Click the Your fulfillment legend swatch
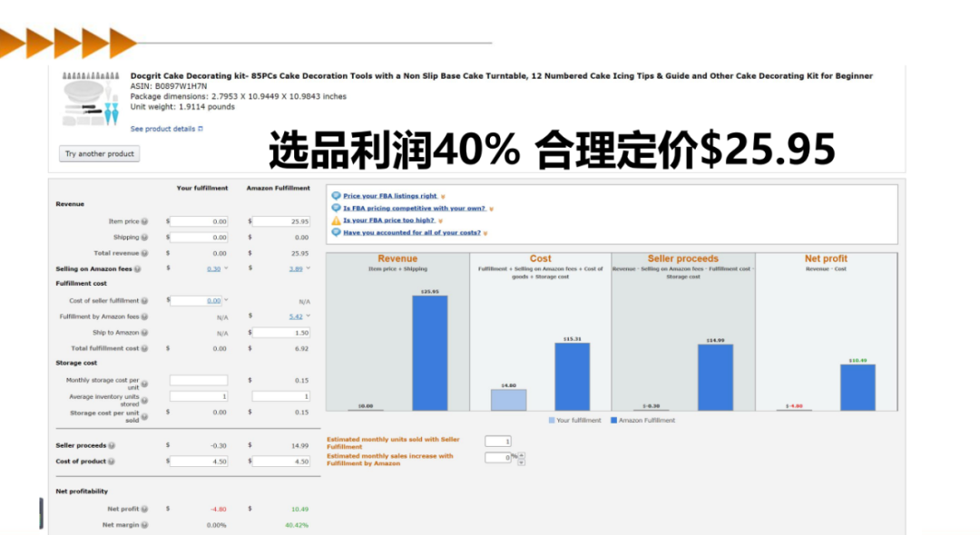980x535 pixels. (x=552, y=420)
